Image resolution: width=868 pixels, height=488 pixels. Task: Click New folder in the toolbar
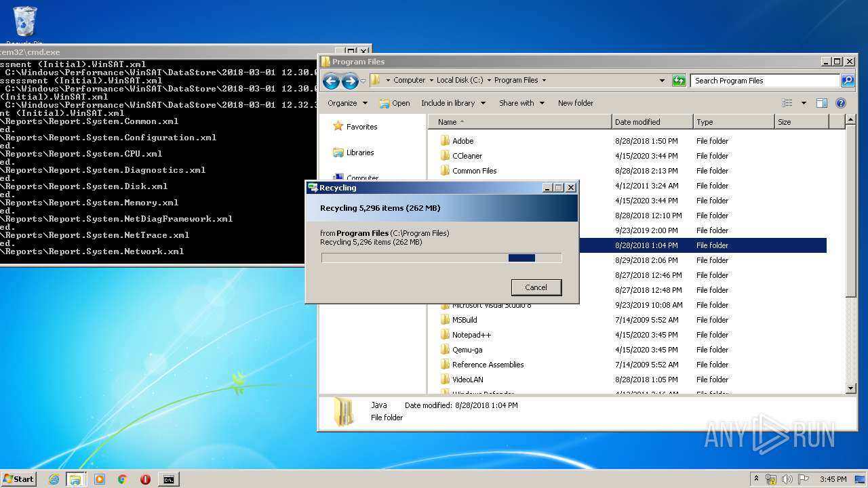pos(576,103)
